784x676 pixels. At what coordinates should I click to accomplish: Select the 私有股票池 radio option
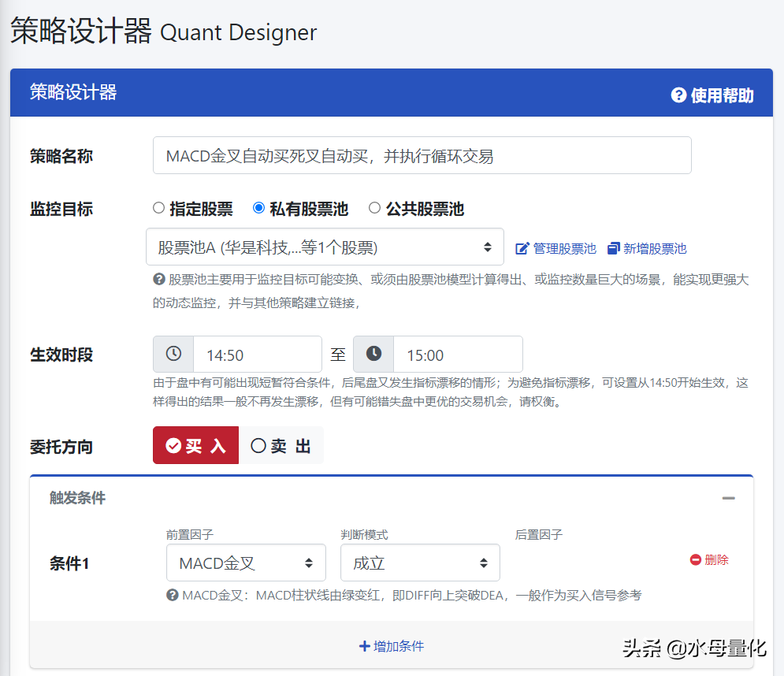tap(258, 209)
